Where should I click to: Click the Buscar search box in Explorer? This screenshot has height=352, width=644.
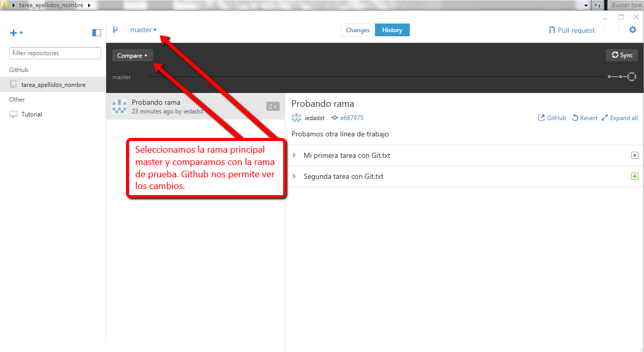[x=626, y=5]
